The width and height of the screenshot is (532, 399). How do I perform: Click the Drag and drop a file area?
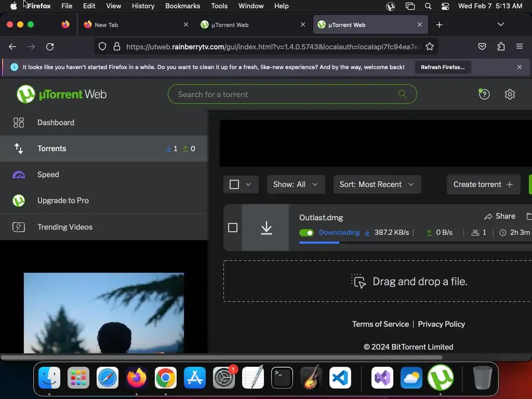point(377,281)
